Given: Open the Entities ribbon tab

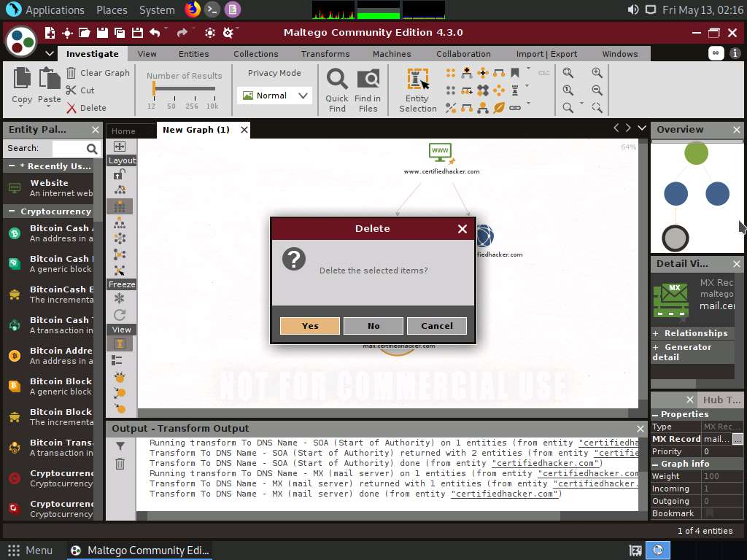Looking at the screenshot, I should click(x=194, y=54).
